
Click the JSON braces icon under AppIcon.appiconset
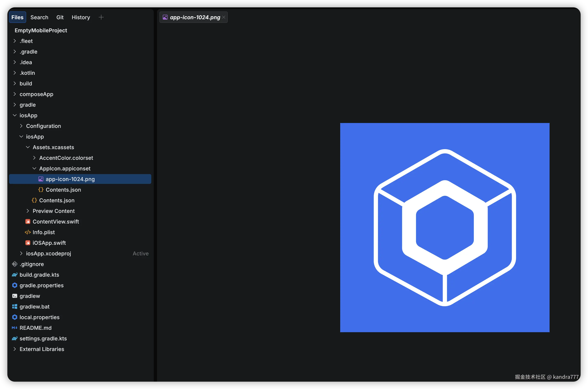[x=41, y=190]
